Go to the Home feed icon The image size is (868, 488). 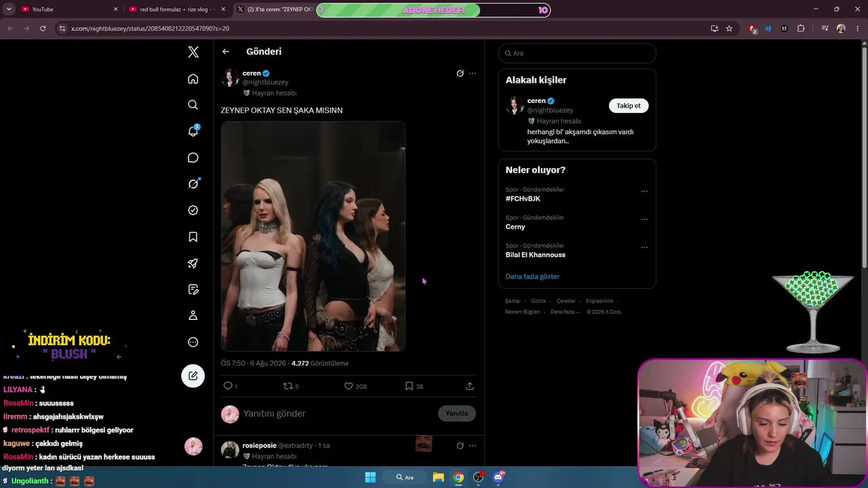pyautogui.click(x=193, y=79)
